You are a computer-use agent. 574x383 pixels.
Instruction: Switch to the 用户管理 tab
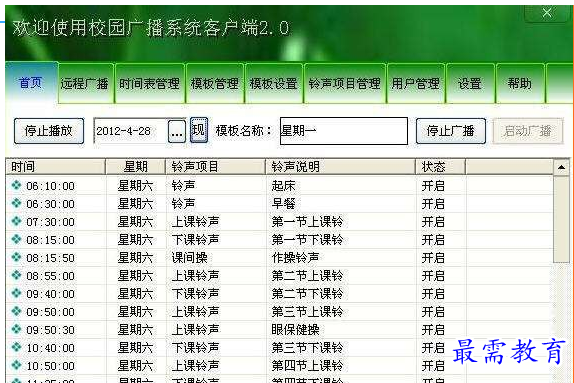(416, 83)
